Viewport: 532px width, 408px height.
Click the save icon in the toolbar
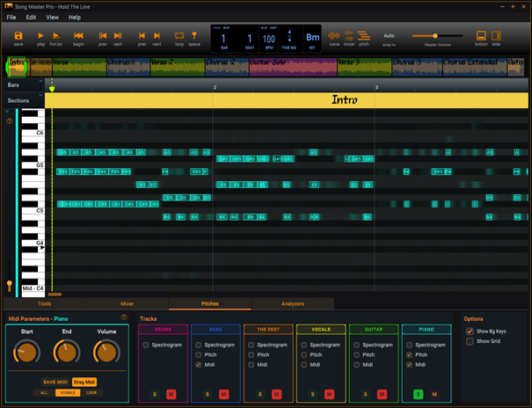pyautogui.click(x=18, y=36)
